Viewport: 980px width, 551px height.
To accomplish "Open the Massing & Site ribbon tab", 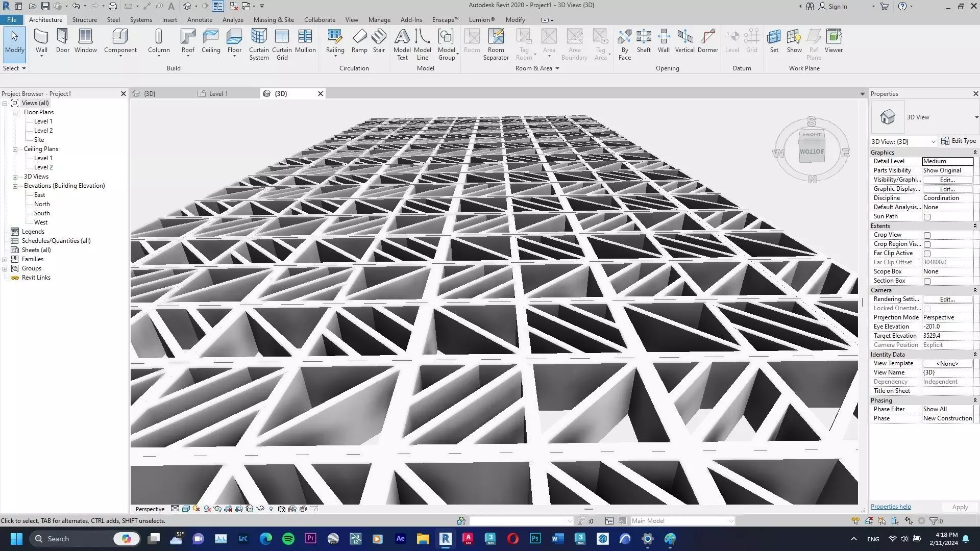I will coord(274,20).
